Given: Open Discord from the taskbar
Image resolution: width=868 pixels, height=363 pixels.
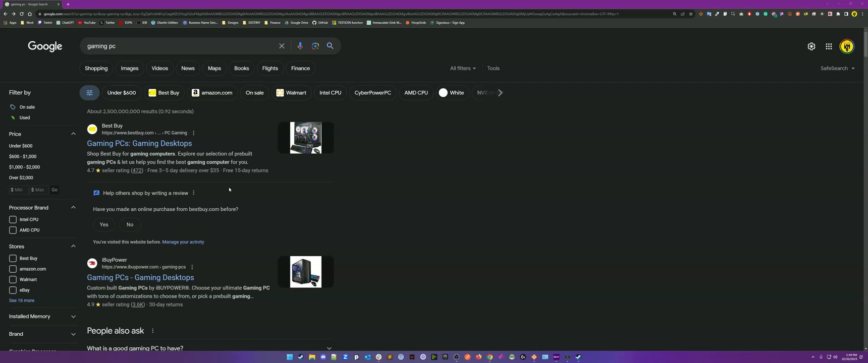Looking at the screenshot, I should click(x=323, y=357).
